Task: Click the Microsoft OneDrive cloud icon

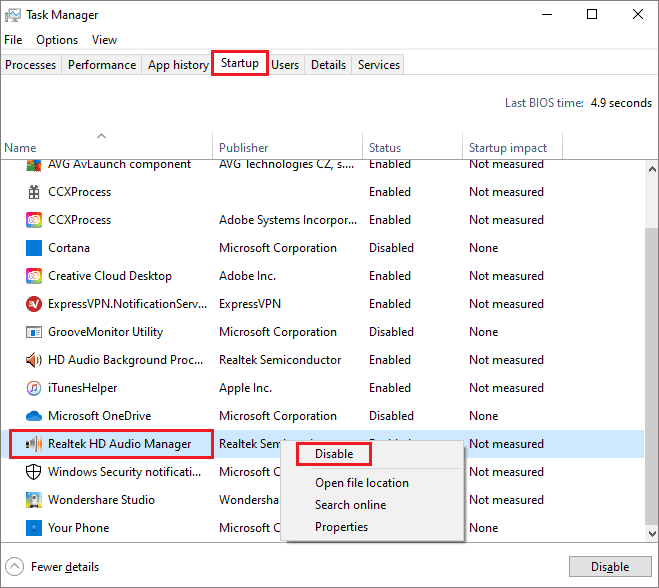Action: pyautogui.click(x=34, y=416)
